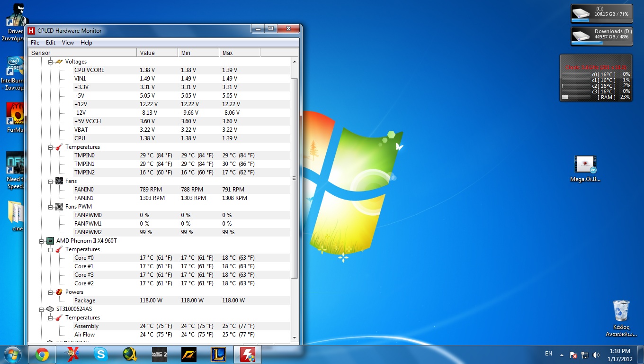Click the thermometer icon beside Temperatures above Assembly
The width and height of the screenshot is (644, 364).
tap(59, 318)
